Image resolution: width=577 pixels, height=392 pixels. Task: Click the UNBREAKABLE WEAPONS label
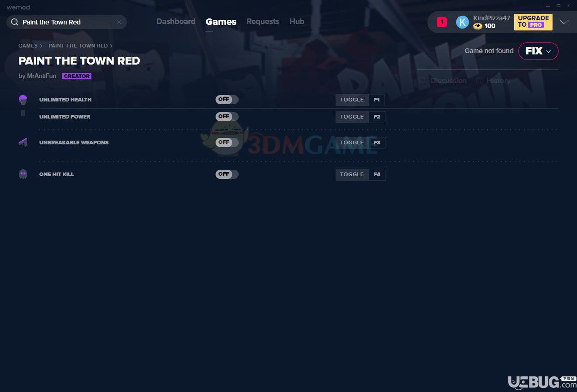[74, 143]
